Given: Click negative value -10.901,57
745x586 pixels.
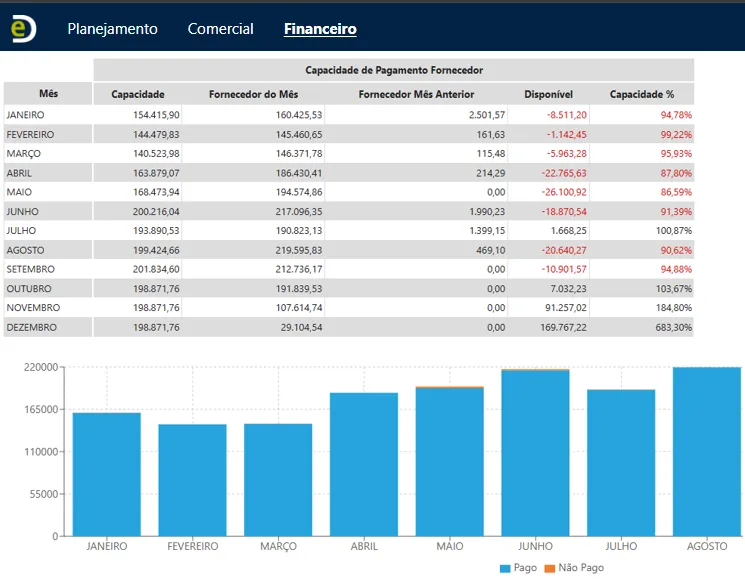Looking at the screenshot, I should (564, 269).
